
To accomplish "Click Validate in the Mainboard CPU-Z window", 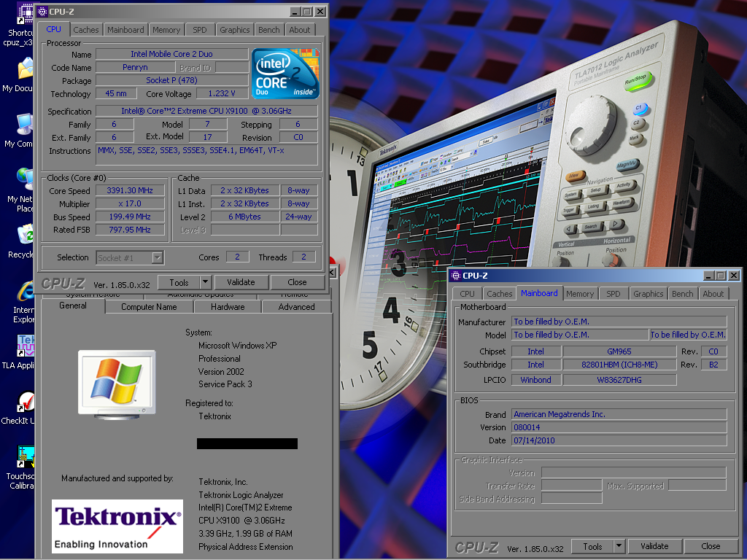I will pyautogui.click(x=654, y=546).
